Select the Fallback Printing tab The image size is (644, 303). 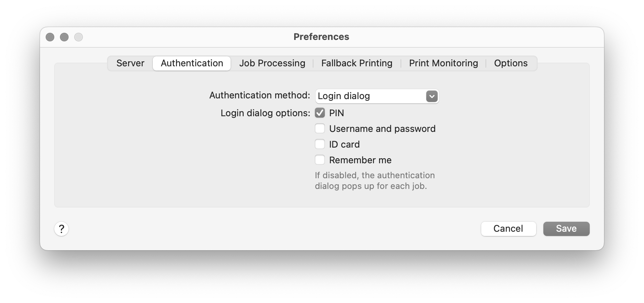point(357,63)
